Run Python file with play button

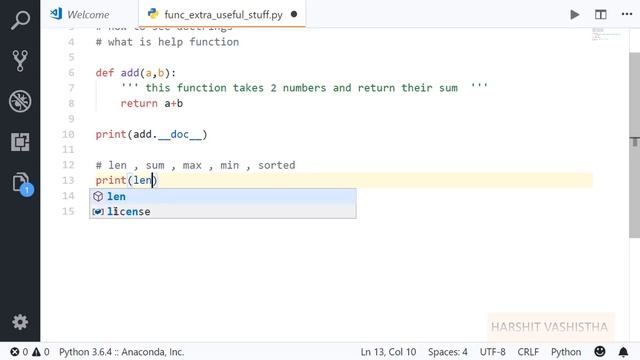575,15
